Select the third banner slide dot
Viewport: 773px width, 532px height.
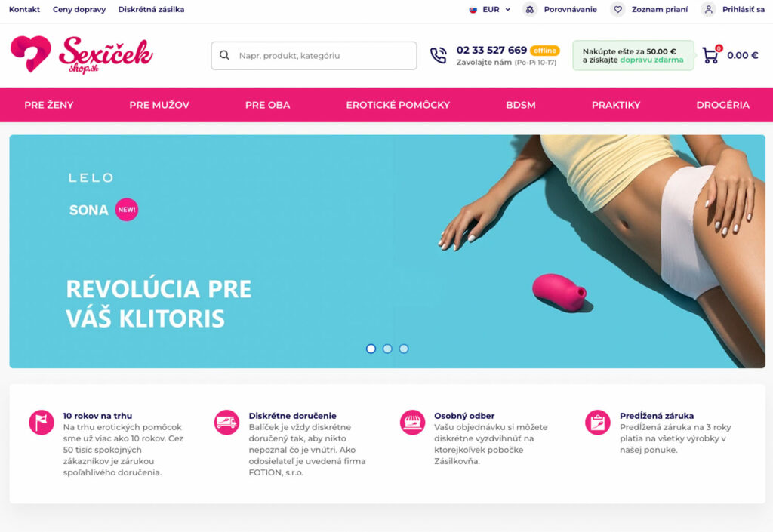click(404, 349)
